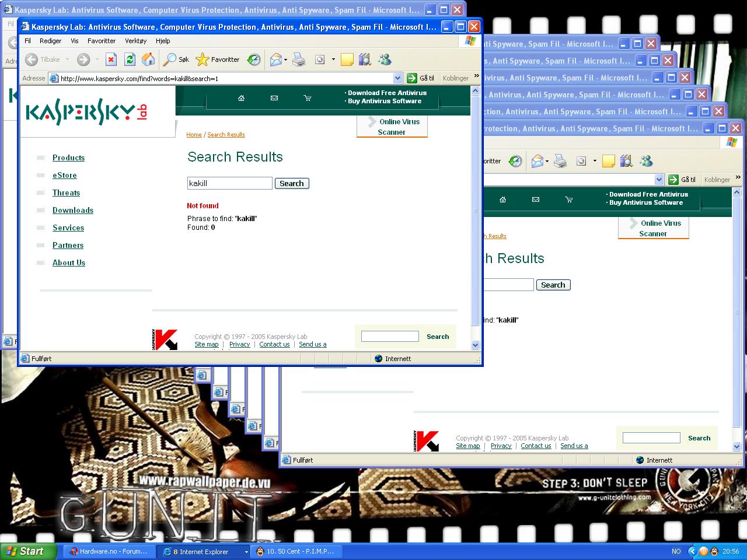This screenshot has height=560, width=747.
Task: Open Favoritter star button in front toolbar
Action: tap(218, 60)
